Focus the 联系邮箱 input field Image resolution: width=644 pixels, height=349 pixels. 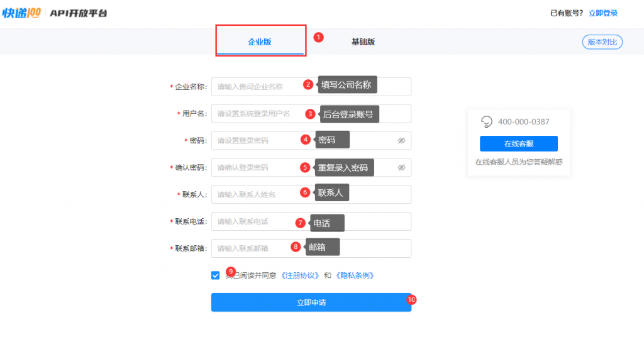(x=311, y=248)
